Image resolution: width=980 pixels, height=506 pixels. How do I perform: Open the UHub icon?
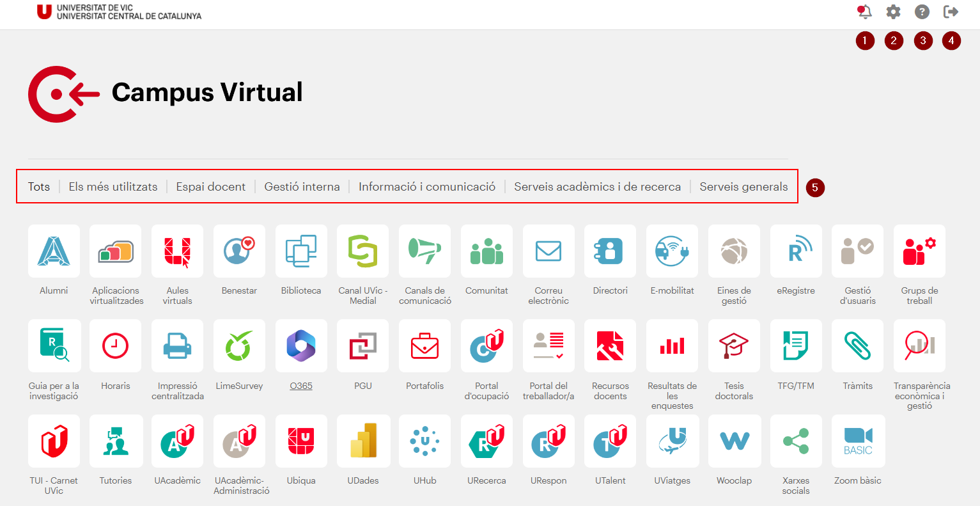425,441
